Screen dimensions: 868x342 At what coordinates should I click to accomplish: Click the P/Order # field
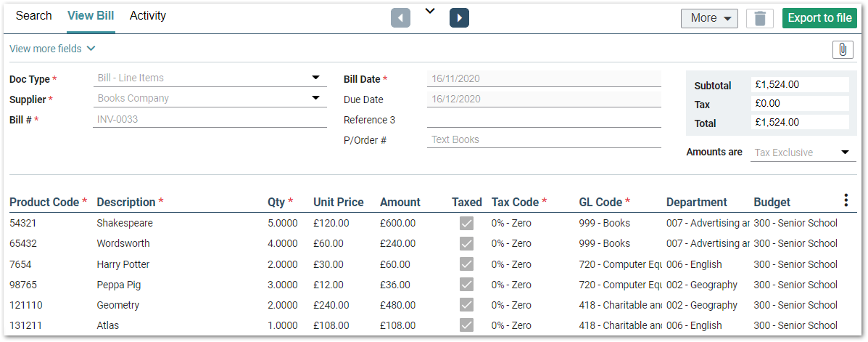coord(544,139)
